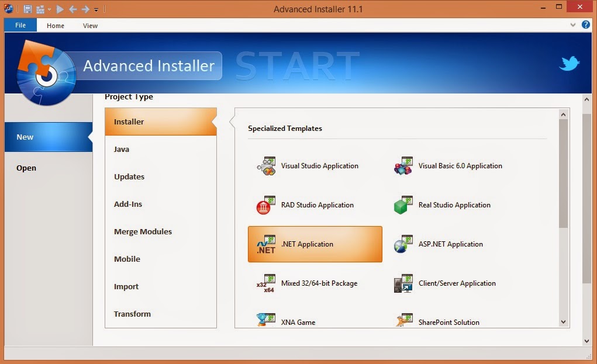Switch to the View tab
Viewport: 597px width, 364px height.
89,25
